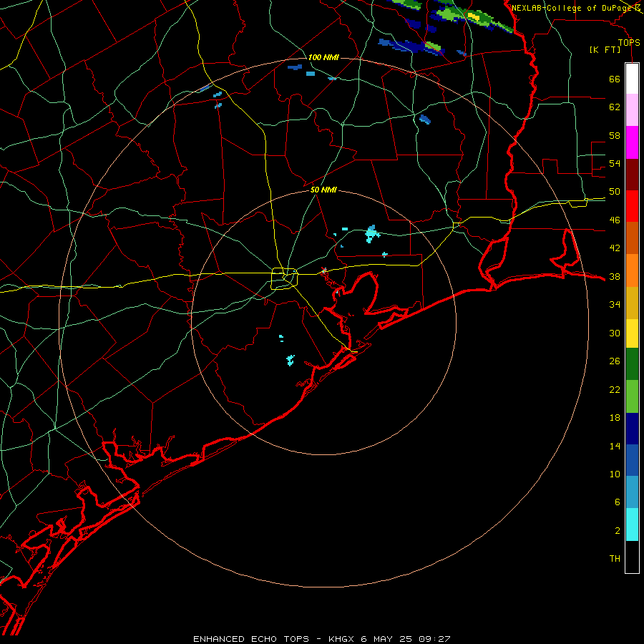Image resolution: width=644 pixels, height=644 pixels.
Task: Click the [K FT] units label
Action: coord(605,49)
